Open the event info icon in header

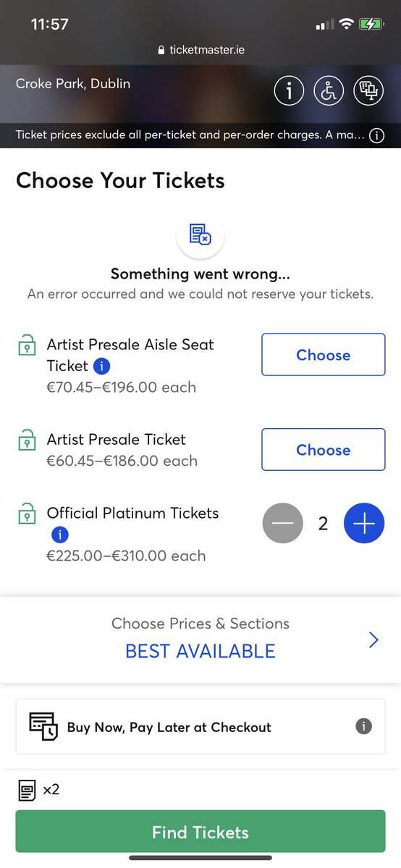pos(289,90)
